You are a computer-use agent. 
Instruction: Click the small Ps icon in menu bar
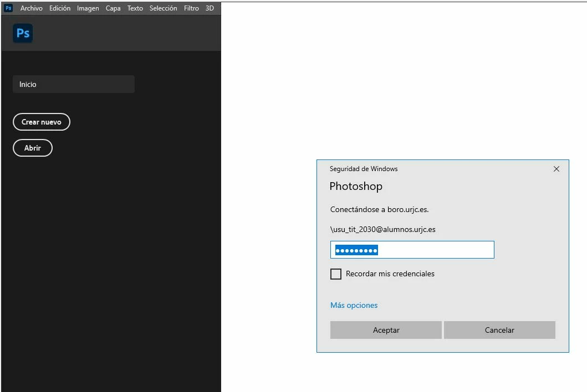point(8,8)
